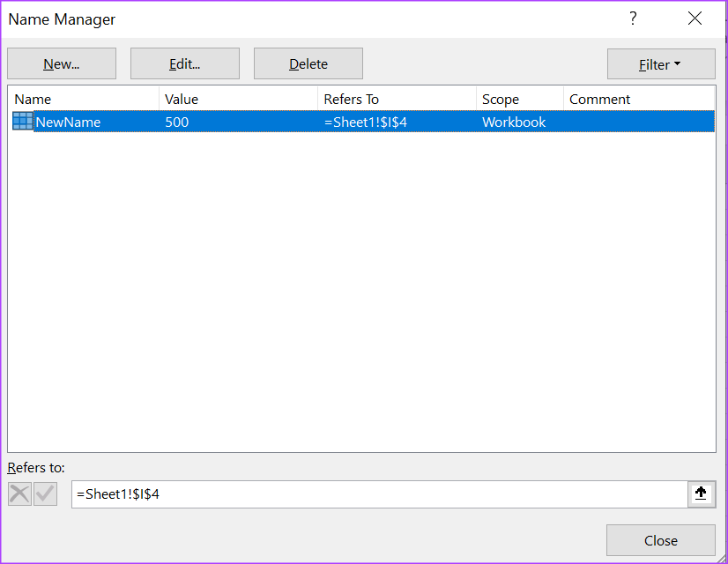The width and height of the screenshot is (728, 564).
Task: Click the =Sheet1!$I$4 cell in list
Action: coord(366,122)
